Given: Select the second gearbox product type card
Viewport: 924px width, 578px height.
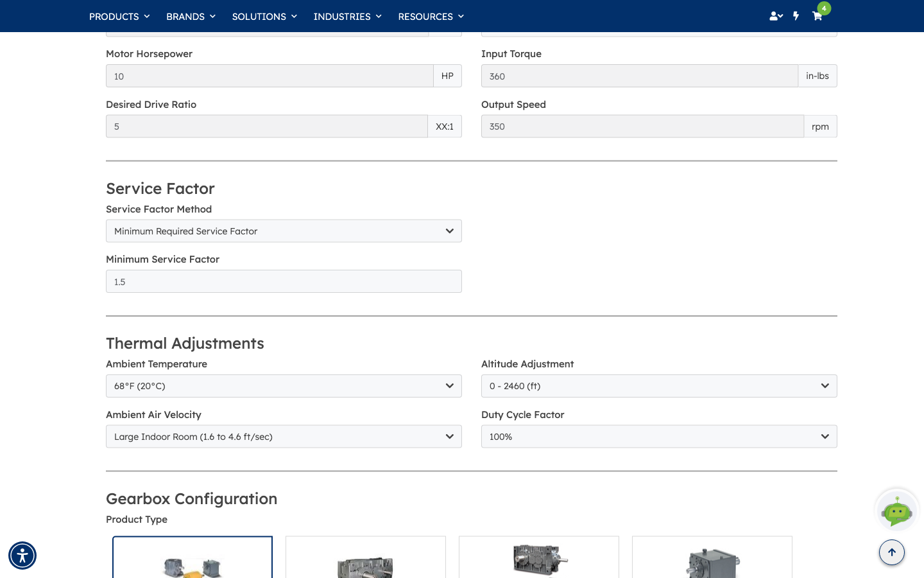Looking at the screenshot, I should 366,557.
